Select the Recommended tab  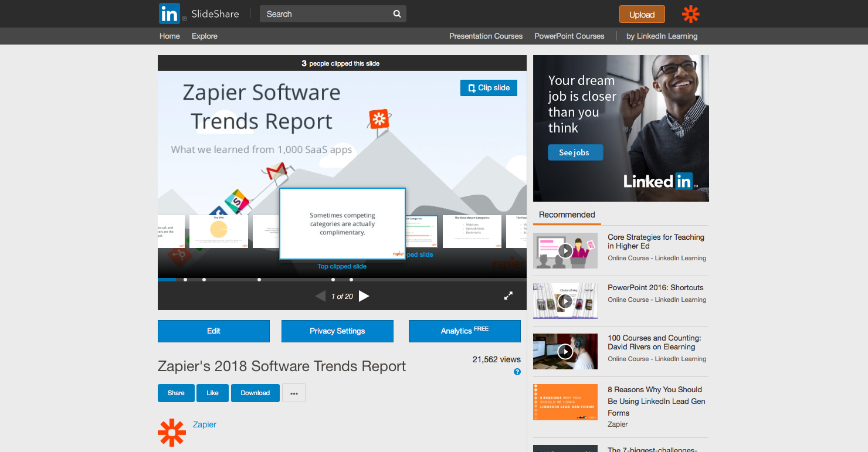[567, 215]
